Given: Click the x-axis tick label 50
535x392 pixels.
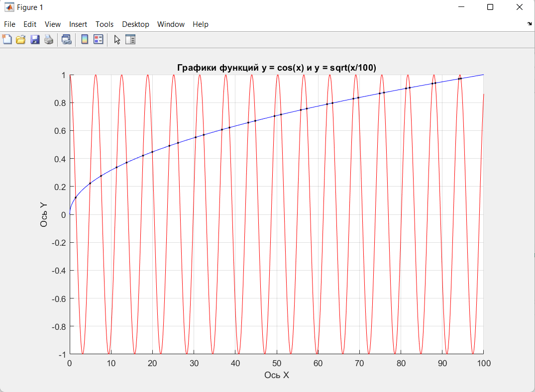Looking at the screenshot, I should coord(277,363).
